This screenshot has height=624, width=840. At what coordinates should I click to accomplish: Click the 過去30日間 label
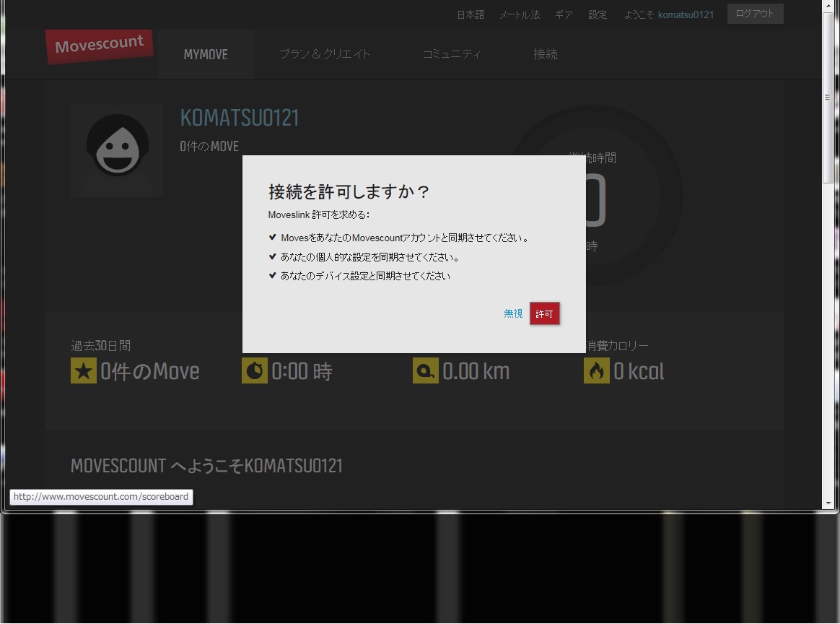pos(101,346)
